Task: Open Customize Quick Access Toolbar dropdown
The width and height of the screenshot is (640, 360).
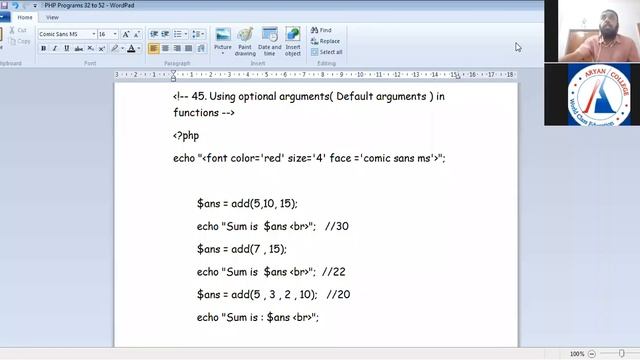Action: [x=35, y=6]
